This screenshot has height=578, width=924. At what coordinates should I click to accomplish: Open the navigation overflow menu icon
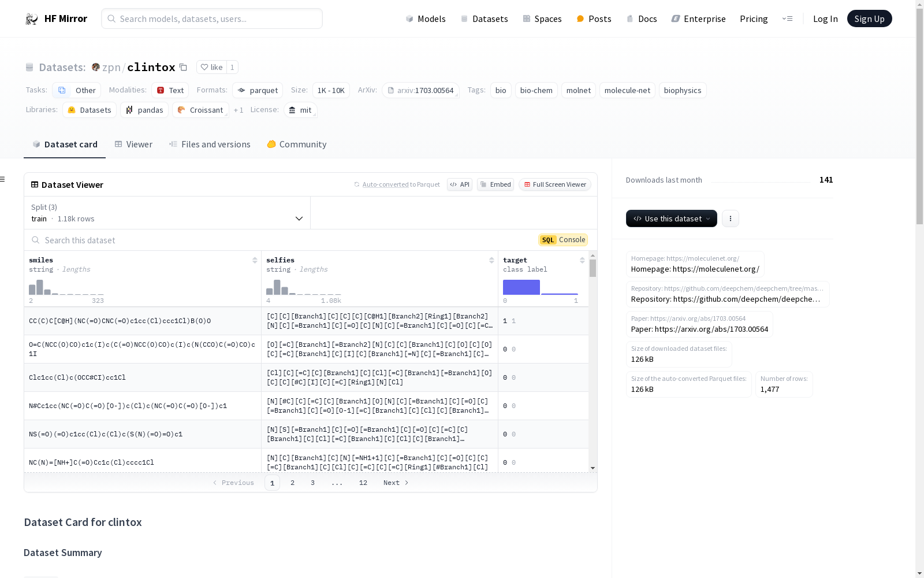(787, 18)
